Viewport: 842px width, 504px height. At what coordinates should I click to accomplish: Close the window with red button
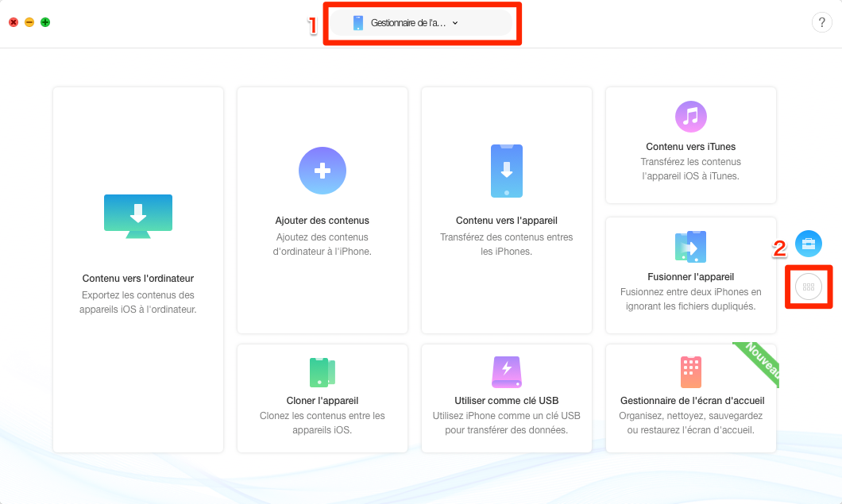[14, 22]
